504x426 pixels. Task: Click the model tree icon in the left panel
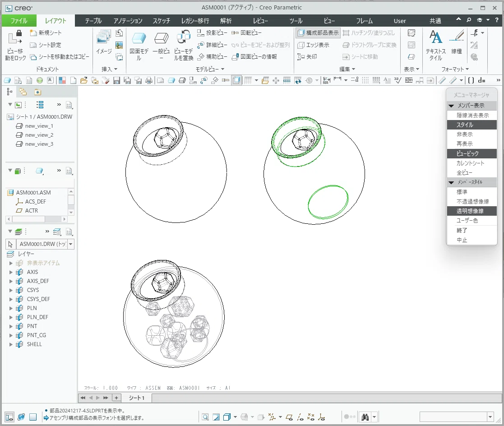9,92
